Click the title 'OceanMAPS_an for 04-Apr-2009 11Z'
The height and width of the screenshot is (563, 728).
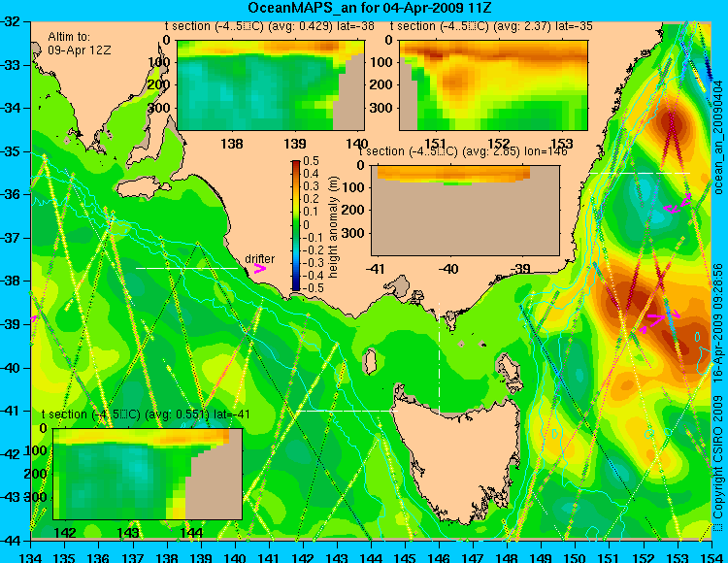[369, 8]
